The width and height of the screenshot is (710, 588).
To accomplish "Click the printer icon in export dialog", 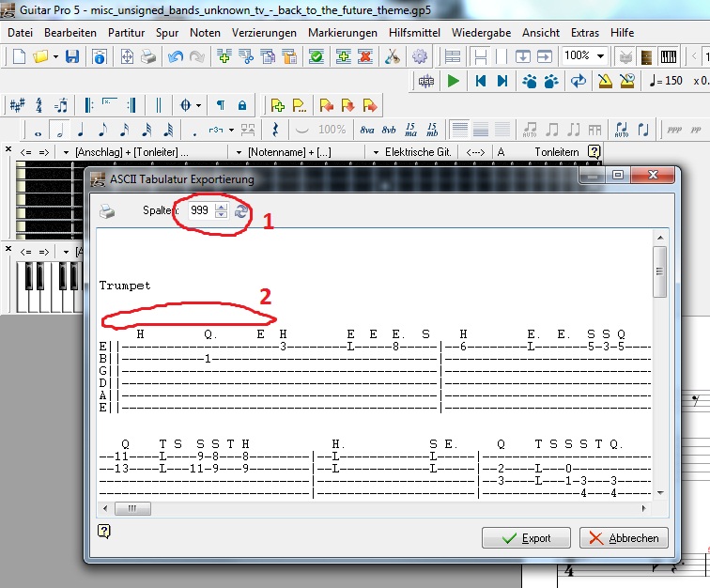I will click(107, 211).
